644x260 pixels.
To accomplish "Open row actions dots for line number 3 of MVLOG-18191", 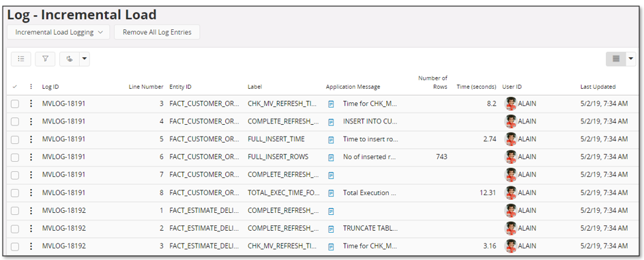I will pos(31,104).
